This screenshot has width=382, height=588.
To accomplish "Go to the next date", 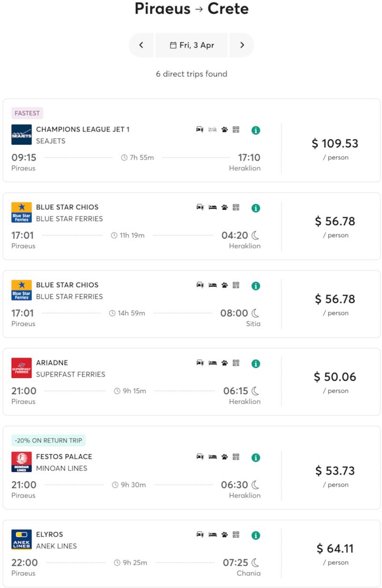I will click(x=242, y=45).
